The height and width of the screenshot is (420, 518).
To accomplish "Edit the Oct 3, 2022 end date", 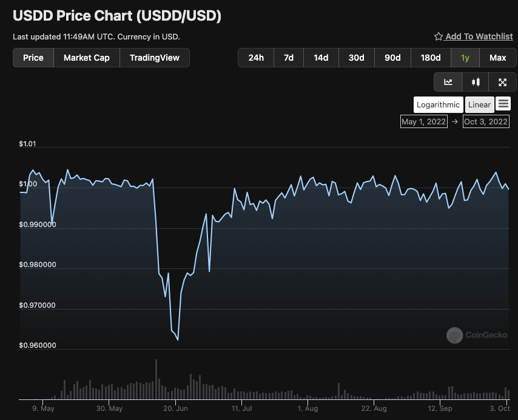I will click(486, 121).
